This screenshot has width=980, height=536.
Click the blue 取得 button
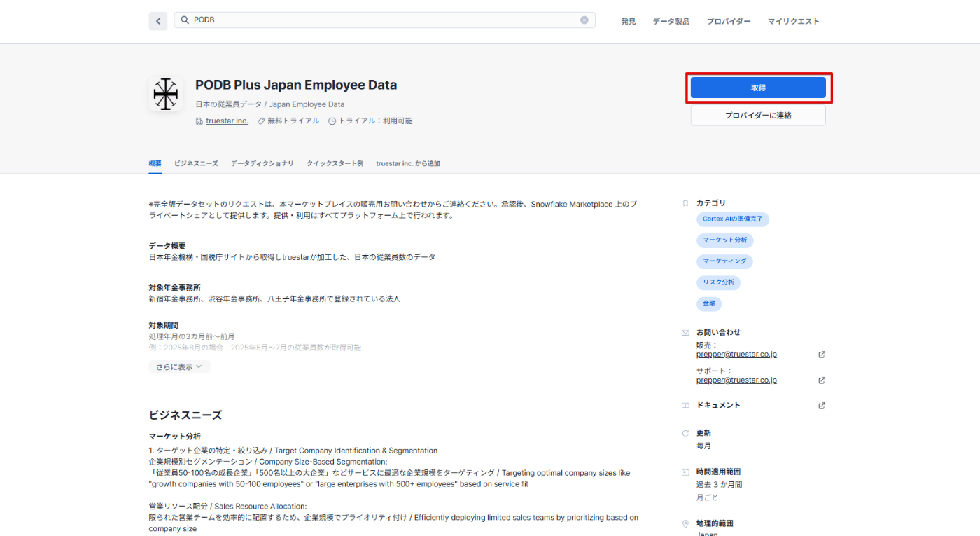click(758, 88)
